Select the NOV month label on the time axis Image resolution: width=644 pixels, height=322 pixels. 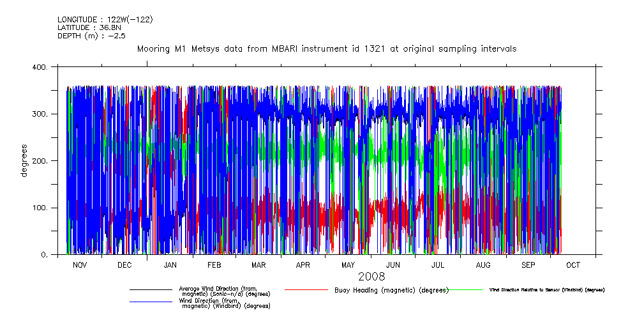click(x=80, y=264)
